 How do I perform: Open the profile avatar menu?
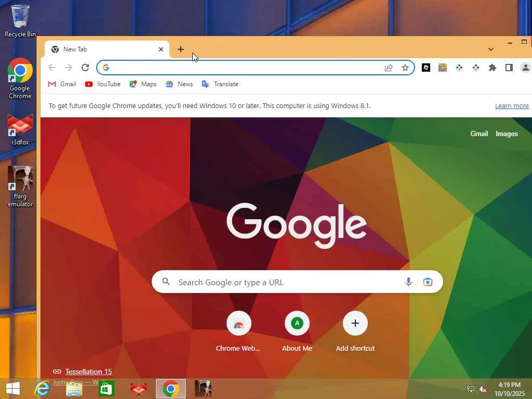click(526, 68)
